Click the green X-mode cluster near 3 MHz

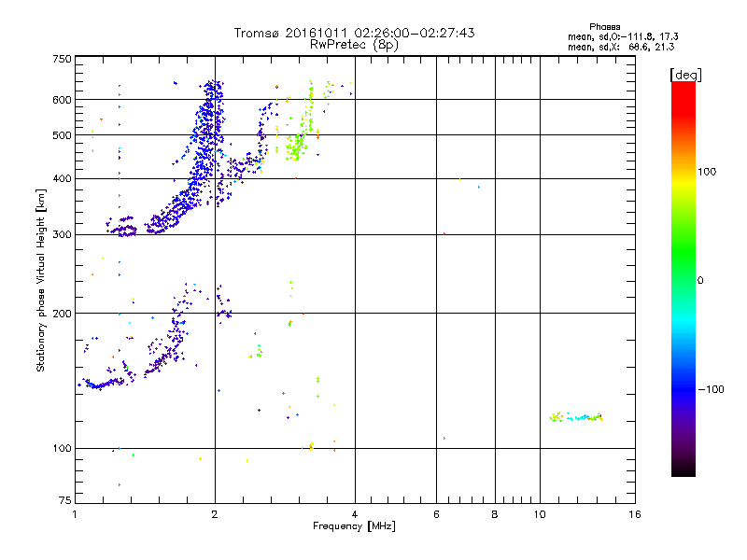(x=297, y=147)
